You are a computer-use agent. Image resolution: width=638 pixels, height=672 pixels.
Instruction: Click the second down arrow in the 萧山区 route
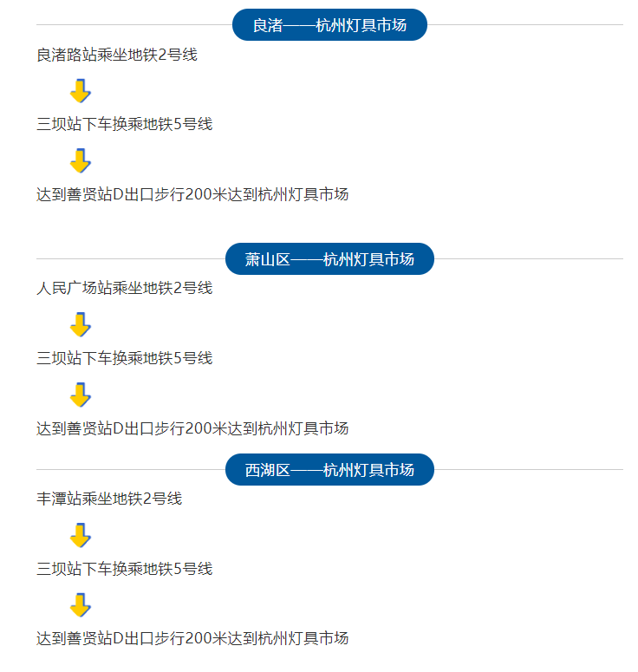click(81, 395)
